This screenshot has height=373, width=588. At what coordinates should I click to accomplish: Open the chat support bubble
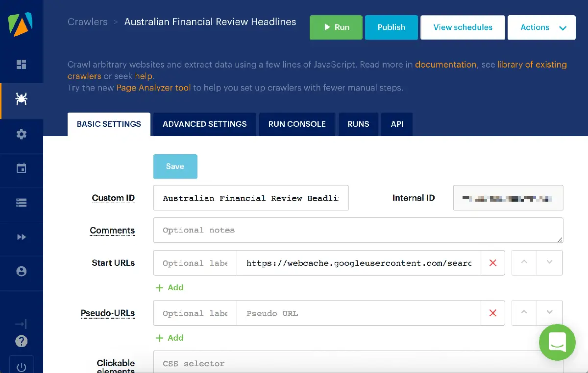click(557, 342)
